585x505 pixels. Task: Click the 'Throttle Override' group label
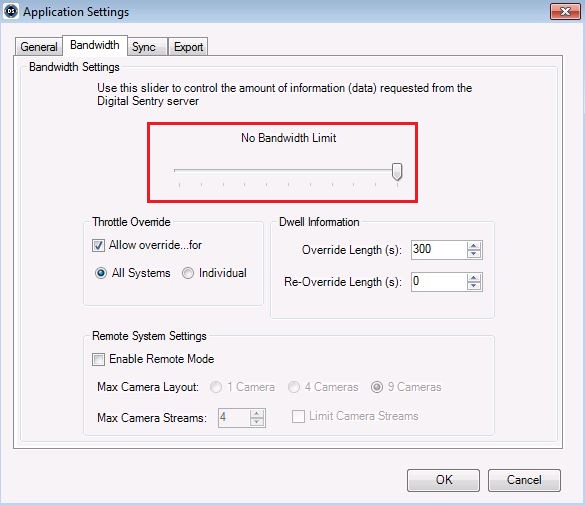point(131,222)
